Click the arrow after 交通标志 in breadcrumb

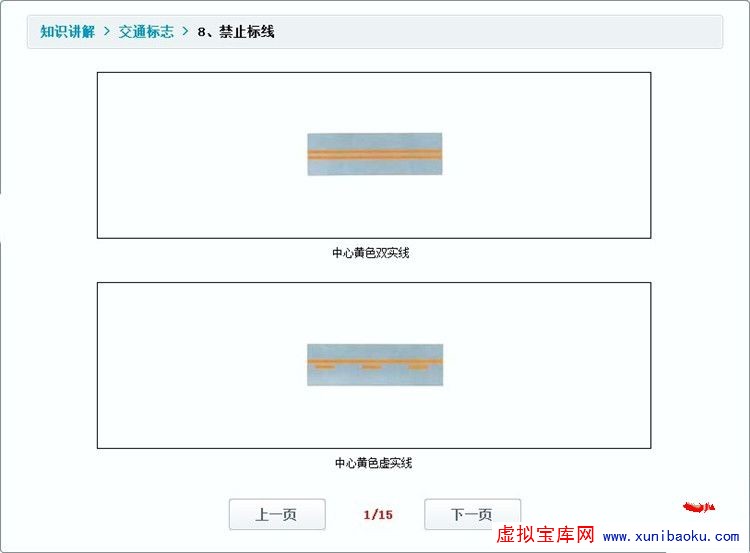185,32
